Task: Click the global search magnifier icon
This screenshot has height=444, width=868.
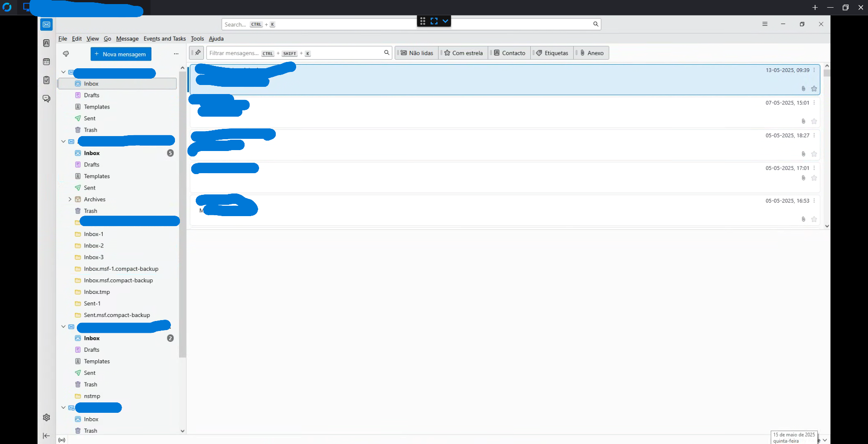Action: tap(595, 24)
